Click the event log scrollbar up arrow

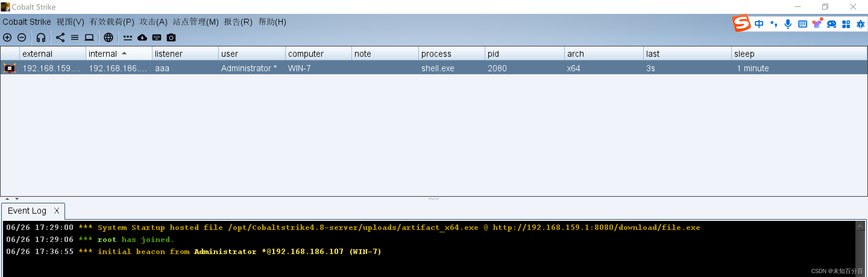pos(860,226)
